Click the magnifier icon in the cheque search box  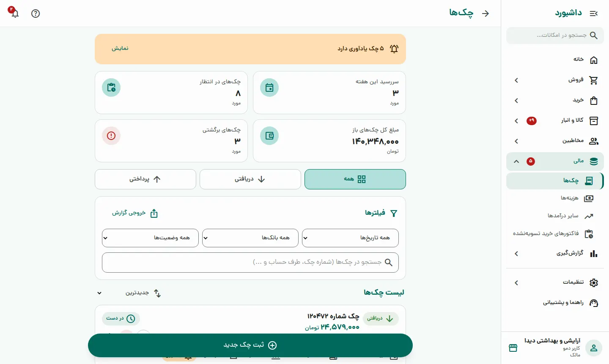point(389,263)
